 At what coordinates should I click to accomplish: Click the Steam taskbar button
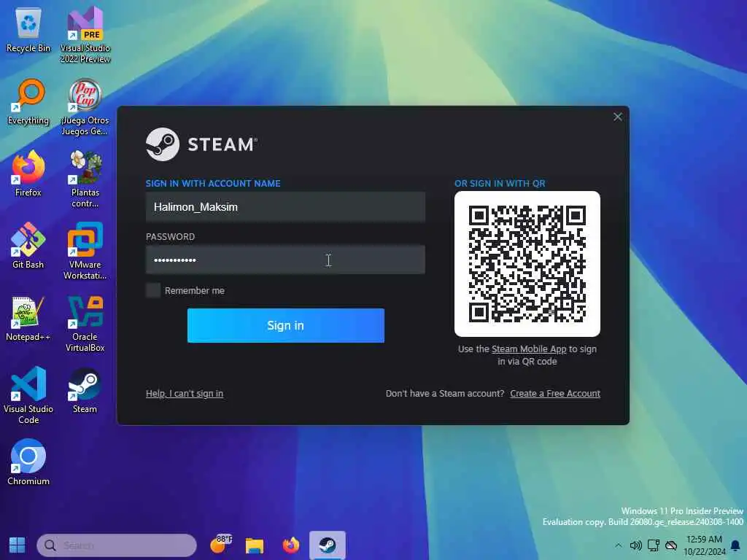pyautogui.click(x=328, y=545)
